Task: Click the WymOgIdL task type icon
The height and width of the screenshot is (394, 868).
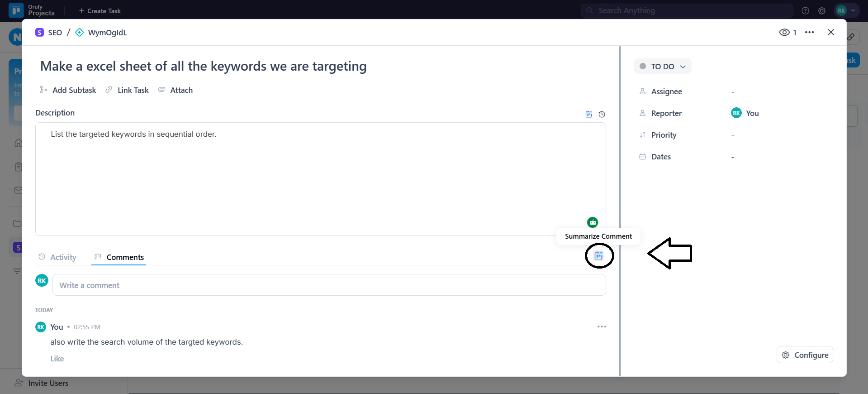Action: [x=79, y=32]
